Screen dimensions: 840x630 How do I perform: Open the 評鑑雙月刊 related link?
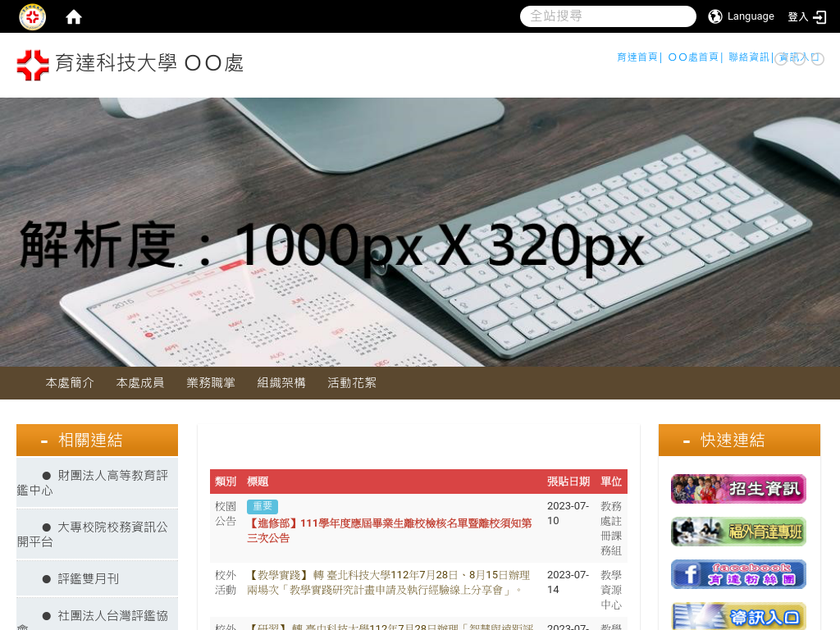point(88,579)
